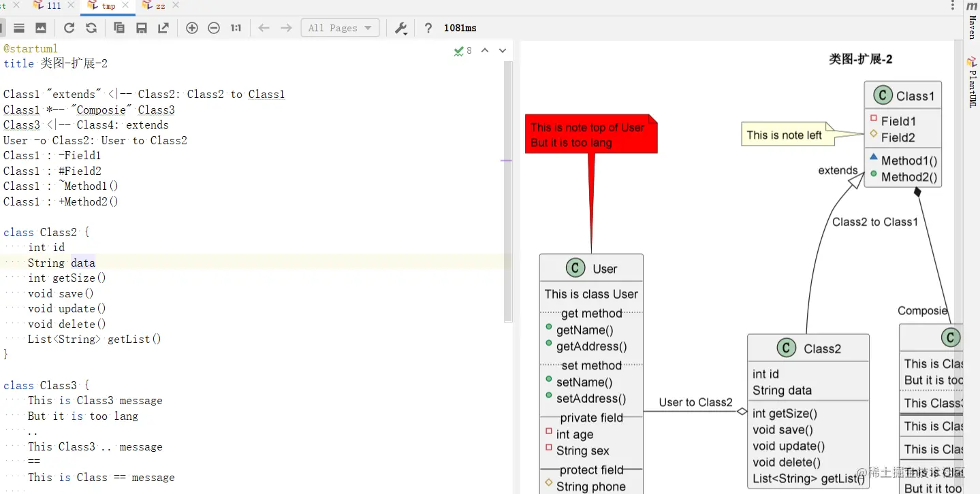Reset zoom to actual size 1:1
980x494 pixels.
click(236, 28)
